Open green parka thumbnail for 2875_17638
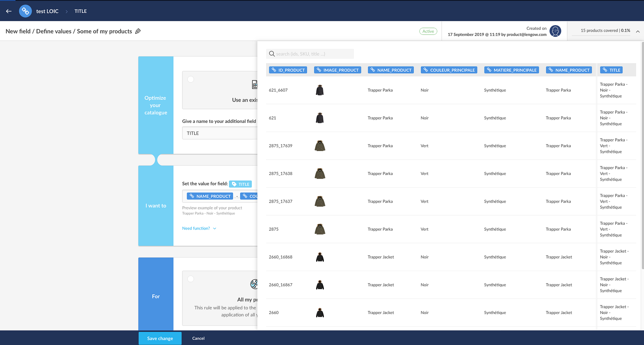644x345 pixels. click(x=320, y=173)
